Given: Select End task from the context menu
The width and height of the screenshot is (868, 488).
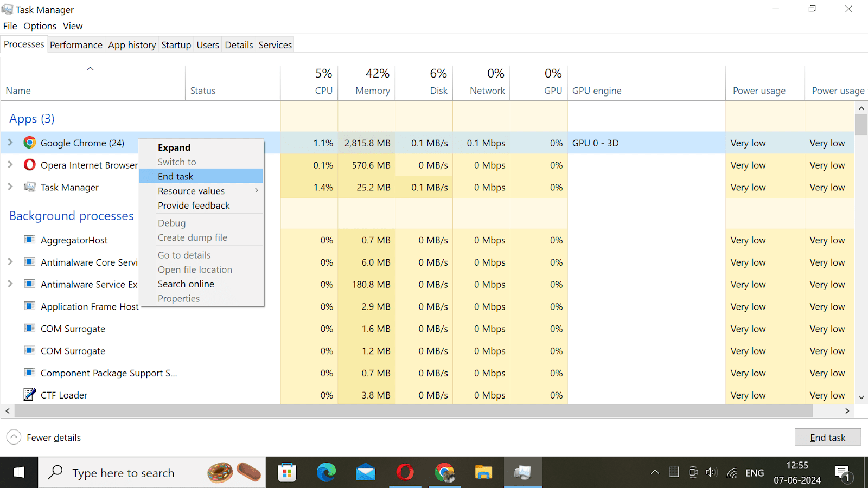Looking at the screenshot, I should coord(175,176).
